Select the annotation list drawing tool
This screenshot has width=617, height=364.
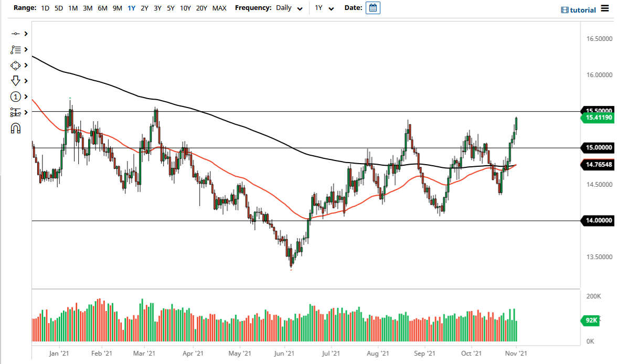(x=16, y=49)
